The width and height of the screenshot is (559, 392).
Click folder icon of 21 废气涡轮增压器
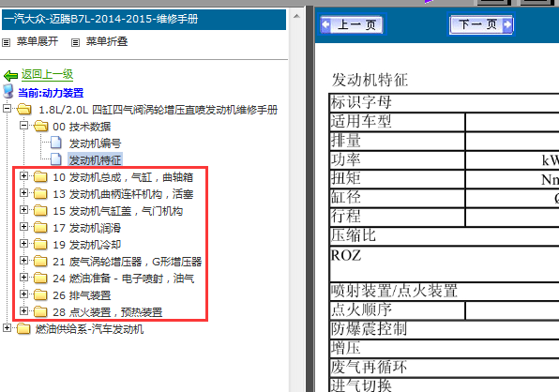point(40,261)
